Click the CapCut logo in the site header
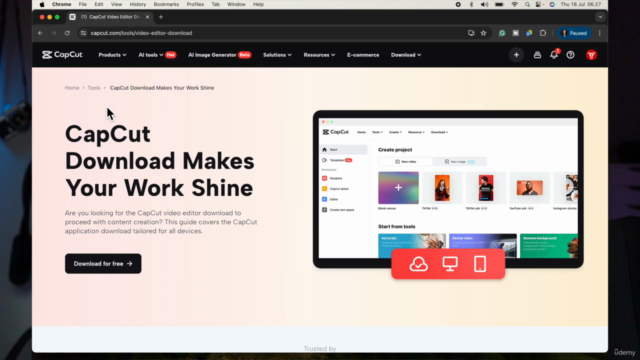This screenshot has height=360, width=640. [62, 55]
